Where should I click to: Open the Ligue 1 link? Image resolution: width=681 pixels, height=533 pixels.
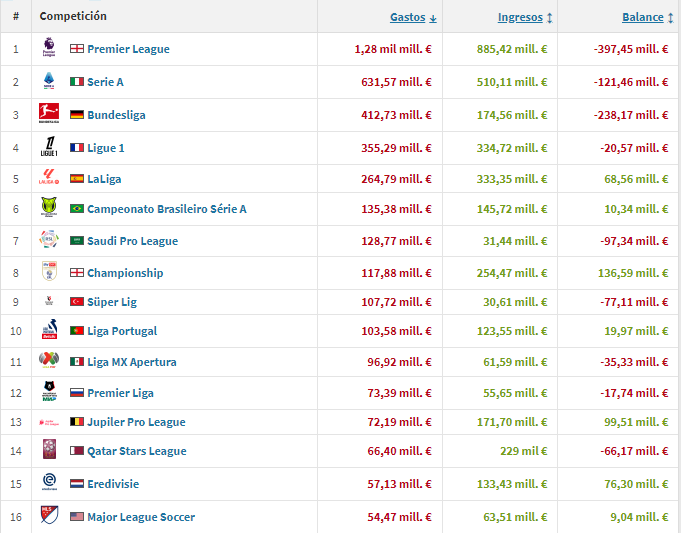point(106,148)
